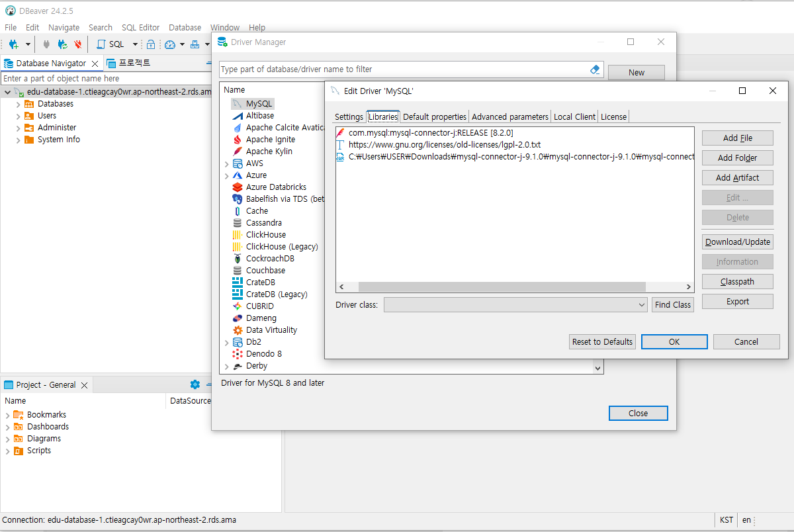Select the CrateDB (Legacy) driver icon
This screenshot has height=532, width=794.
pyautogui.click(x=238, y=294)
